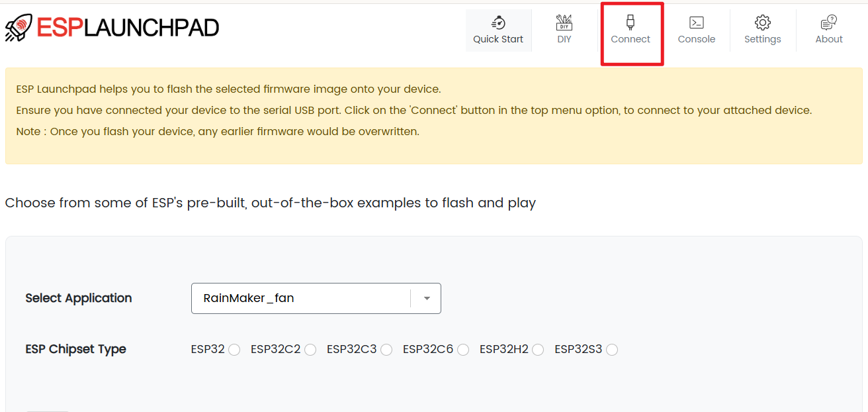
Task: Click the About help bubble icon
Action: [x=829, y=23]
